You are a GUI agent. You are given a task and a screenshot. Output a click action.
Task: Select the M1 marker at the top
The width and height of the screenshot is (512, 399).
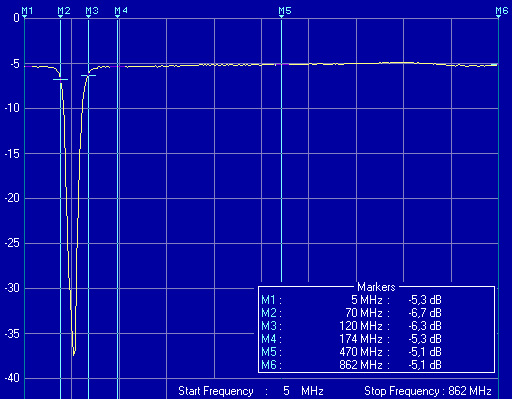click(27, 11)
